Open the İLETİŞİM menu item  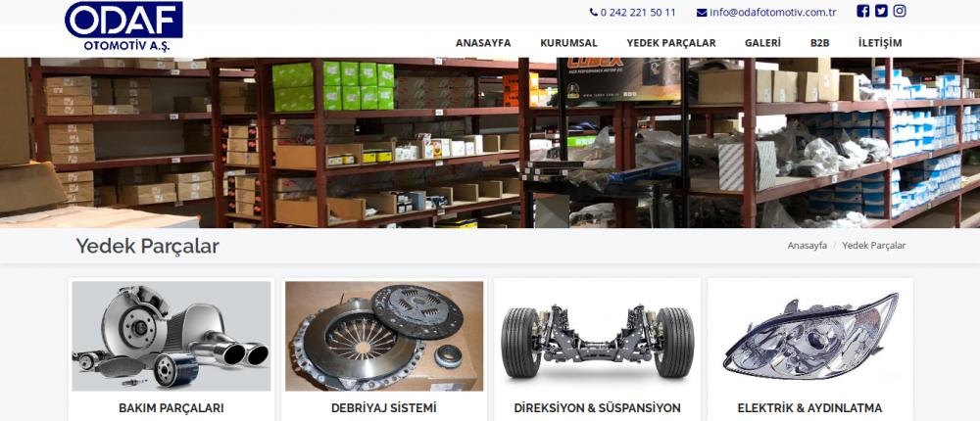click(880, 43)
